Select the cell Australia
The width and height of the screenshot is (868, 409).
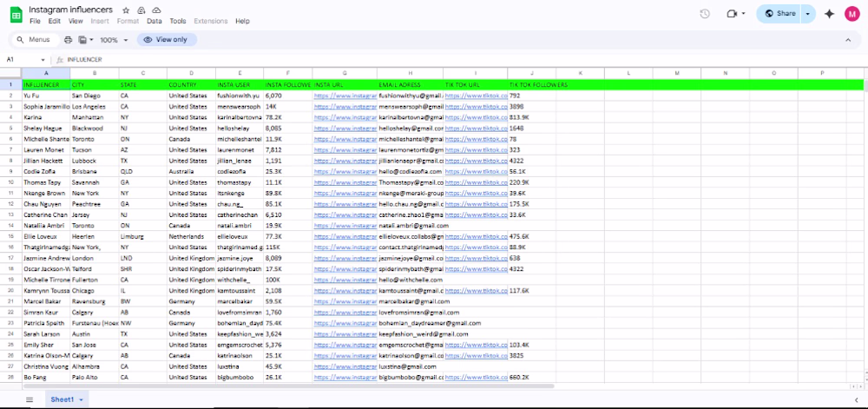pos(191,172)
